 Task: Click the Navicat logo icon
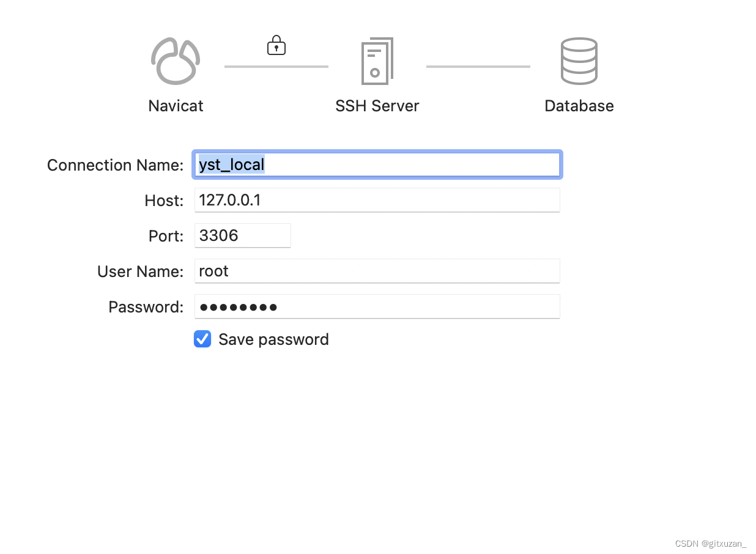tap(176, 61)
